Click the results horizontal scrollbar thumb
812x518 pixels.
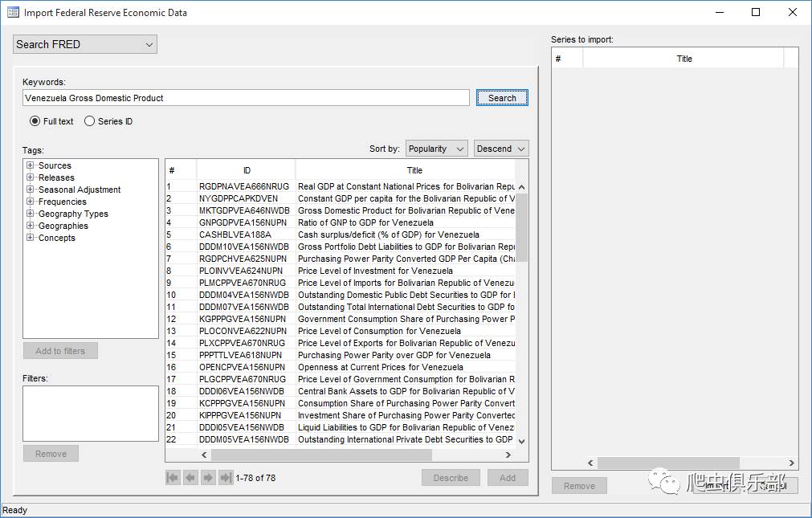(x=321, y=455)
